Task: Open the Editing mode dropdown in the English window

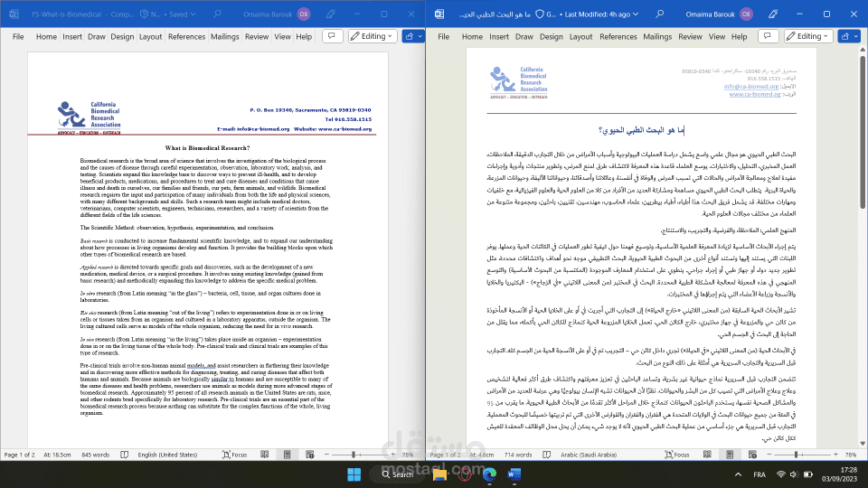Action: coord(373,36)
